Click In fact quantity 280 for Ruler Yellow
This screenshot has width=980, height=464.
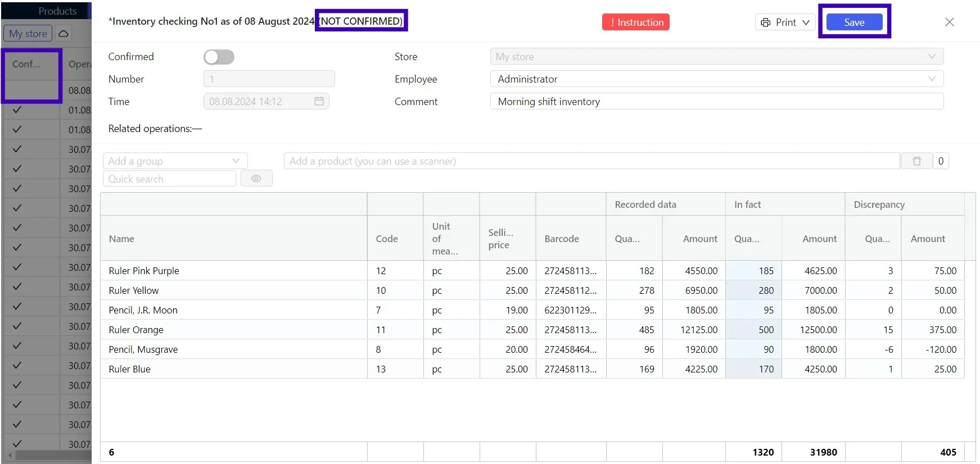pos(753,290)
